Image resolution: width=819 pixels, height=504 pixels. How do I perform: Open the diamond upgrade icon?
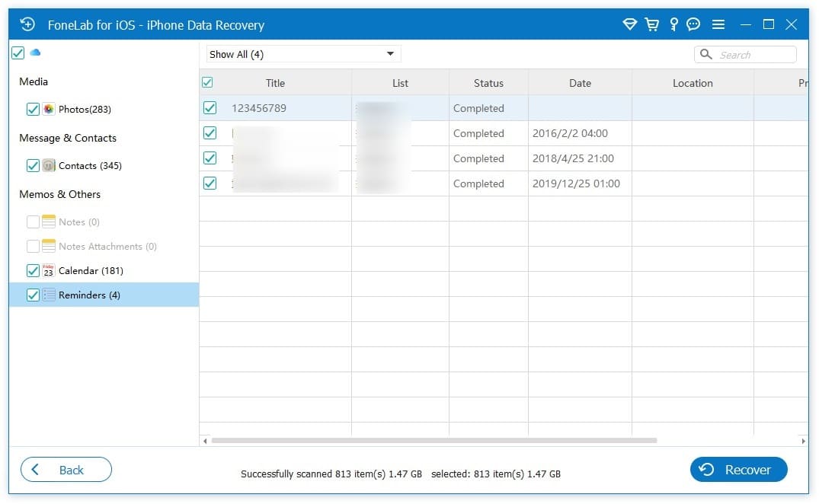click(x=629, y=24)
